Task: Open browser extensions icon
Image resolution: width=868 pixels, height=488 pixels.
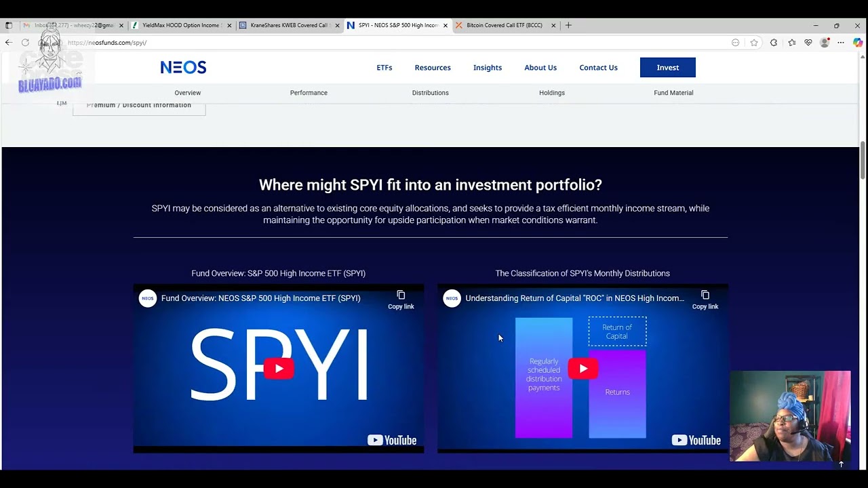Action: click(774, 42)
